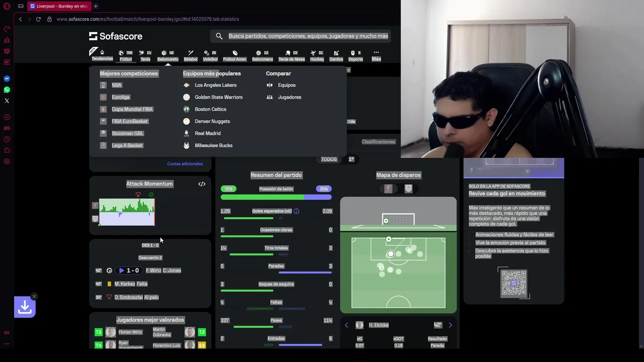Open the Opera GX menu logo
Image resolution: width=644 pixels, height=362 pixels.
click(7, 6)
